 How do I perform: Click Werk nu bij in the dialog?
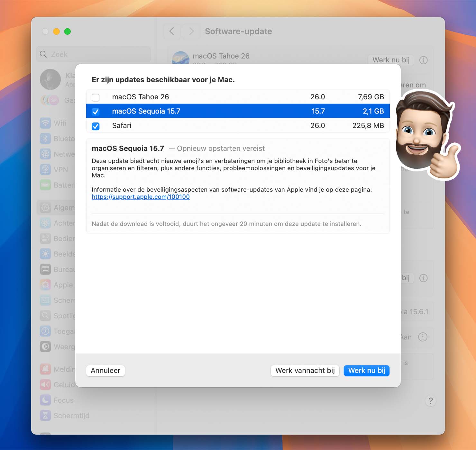[367, 371]
